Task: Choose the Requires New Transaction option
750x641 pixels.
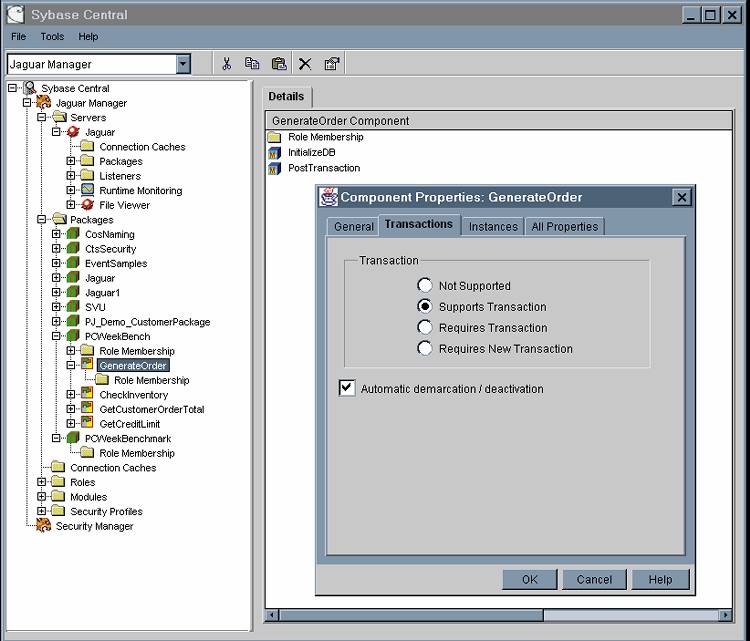Action: coord(425,348)
